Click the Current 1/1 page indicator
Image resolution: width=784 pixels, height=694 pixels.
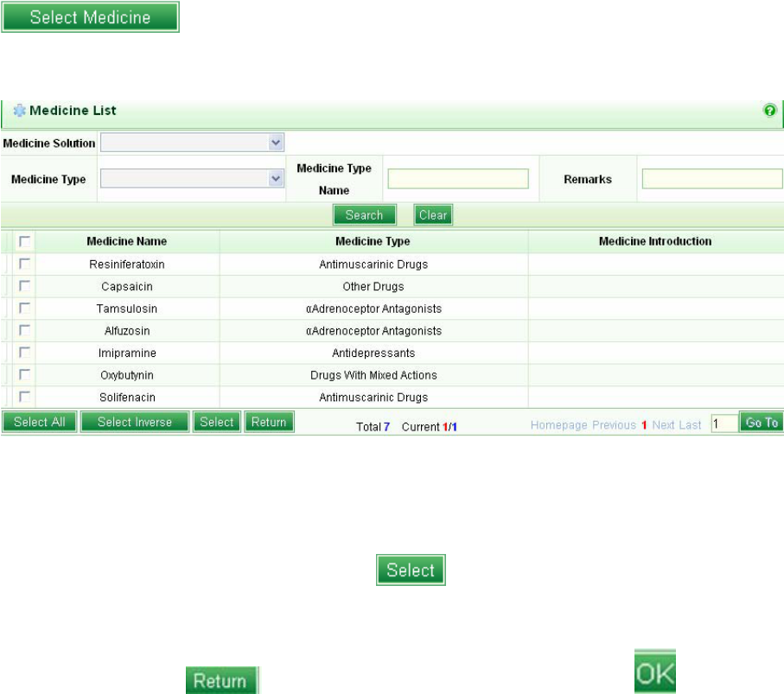pyautogui.click(x=430, y=426)
